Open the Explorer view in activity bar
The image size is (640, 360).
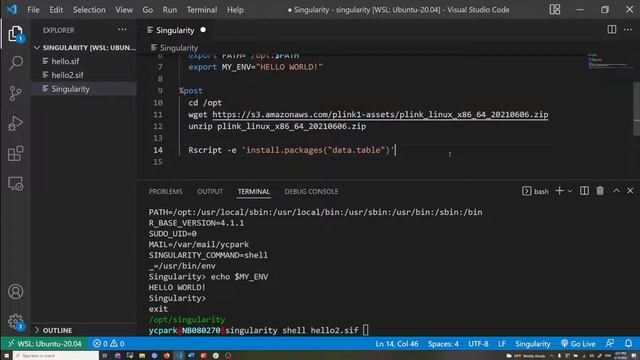[16, 34]
